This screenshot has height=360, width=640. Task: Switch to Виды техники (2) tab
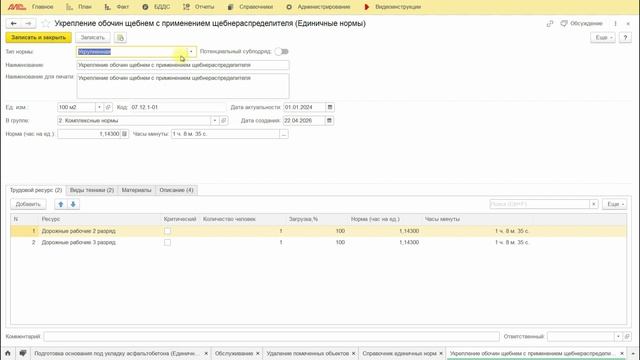[92, 190]
